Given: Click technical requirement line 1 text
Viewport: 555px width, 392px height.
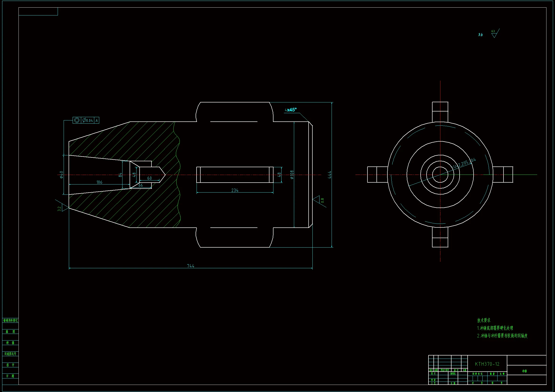Looking at the screenshot, I should click(x=495, y=328).
